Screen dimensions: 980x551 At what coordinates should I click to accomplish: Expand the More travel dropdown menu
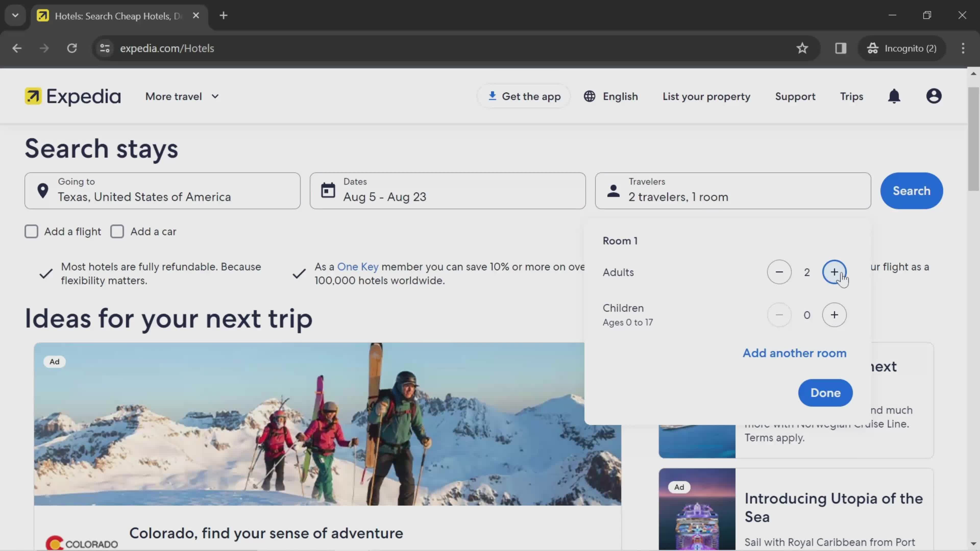click(x=181, y=96)
